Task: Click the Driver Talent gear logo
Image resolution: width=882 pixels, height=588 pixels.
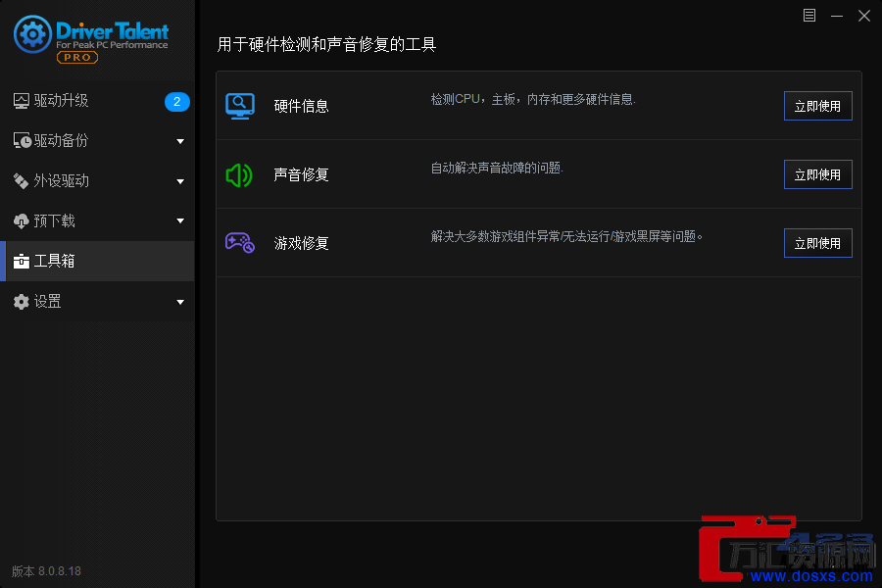Action: tap(32, 34)
